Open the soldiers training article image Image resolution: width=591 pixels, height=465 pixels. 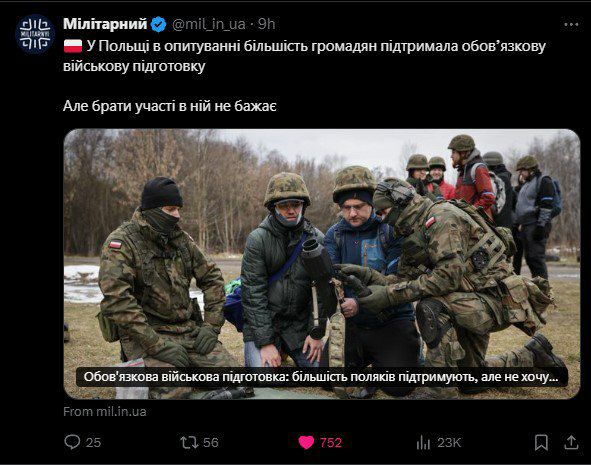click(x=322, y=264)
